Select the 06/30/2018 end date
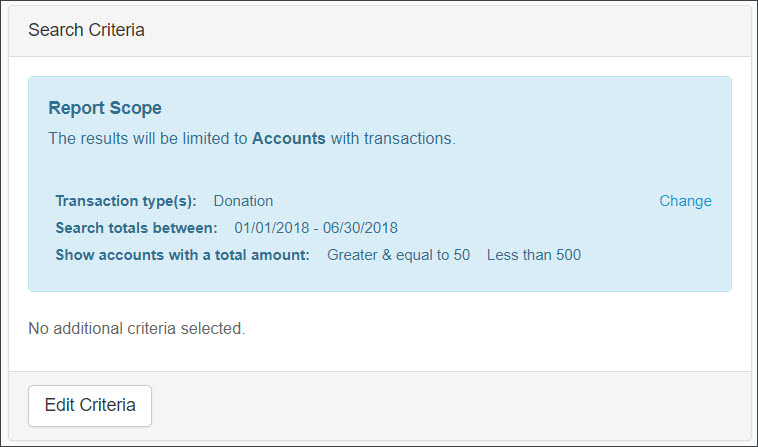 [360, 228]
